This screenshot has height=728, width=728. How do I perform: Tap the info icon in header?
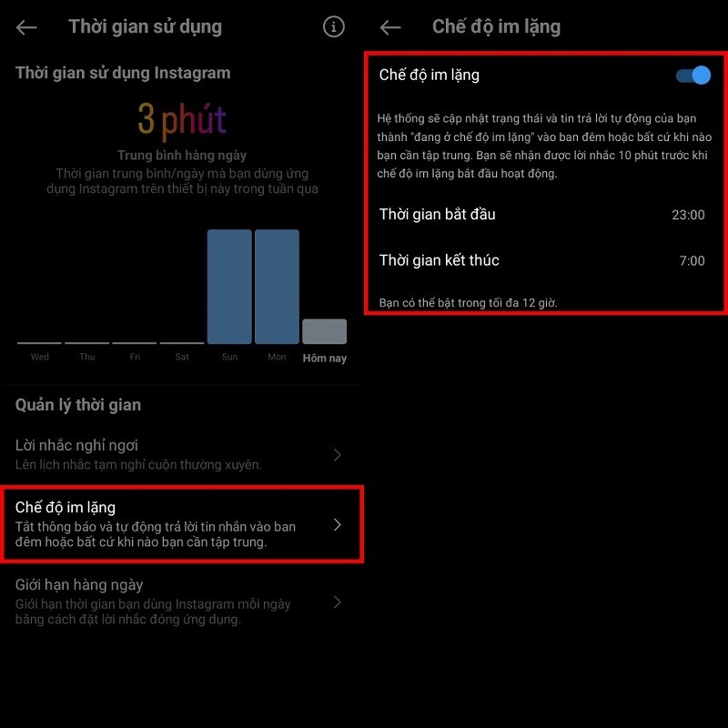click(x=334, y=27)
